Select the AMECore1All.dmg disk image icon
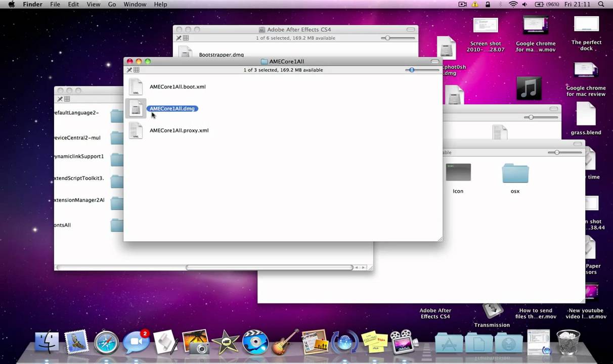613x364 pixels. [136, 108]
